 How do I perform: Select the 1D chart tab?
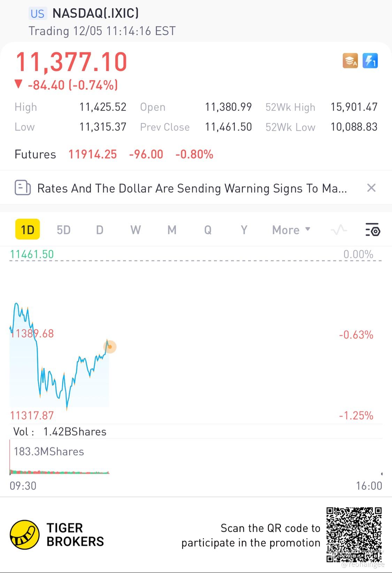pyautogui.click(x=28, y=230)
